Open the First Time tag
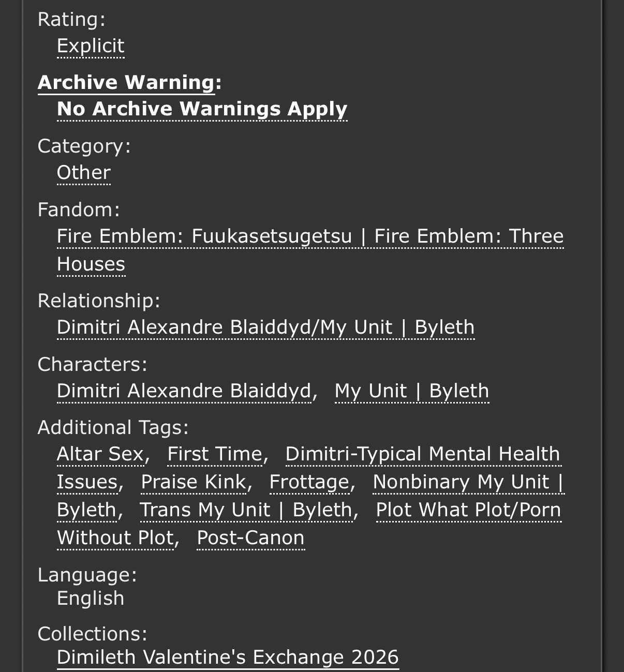 tap(215, 454)
